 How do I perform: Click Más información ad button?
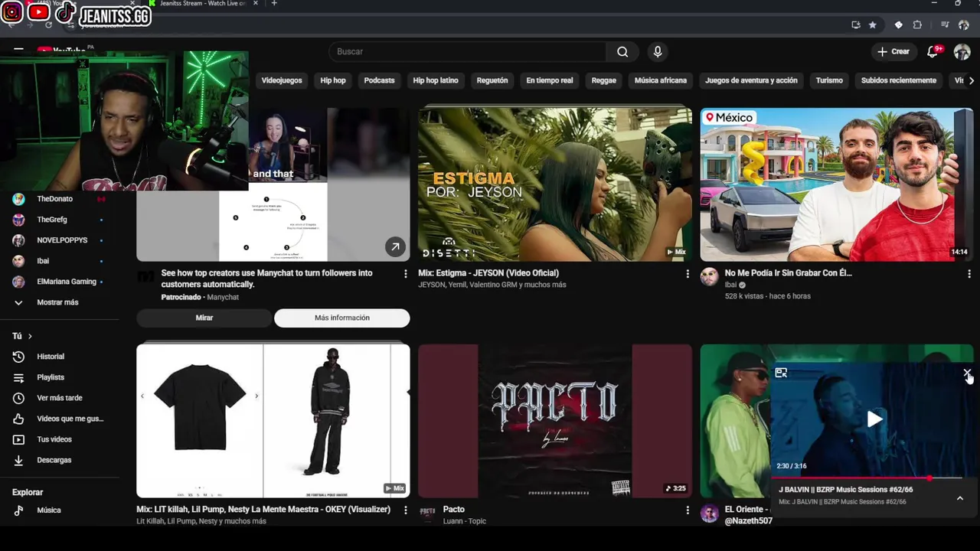tap(342, 318)
